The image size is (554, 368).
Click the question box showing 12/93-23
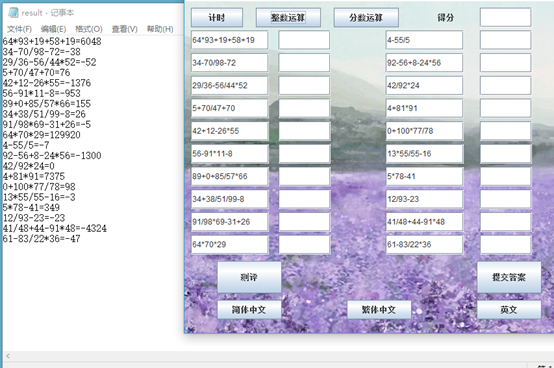click(x=424, y=199)
